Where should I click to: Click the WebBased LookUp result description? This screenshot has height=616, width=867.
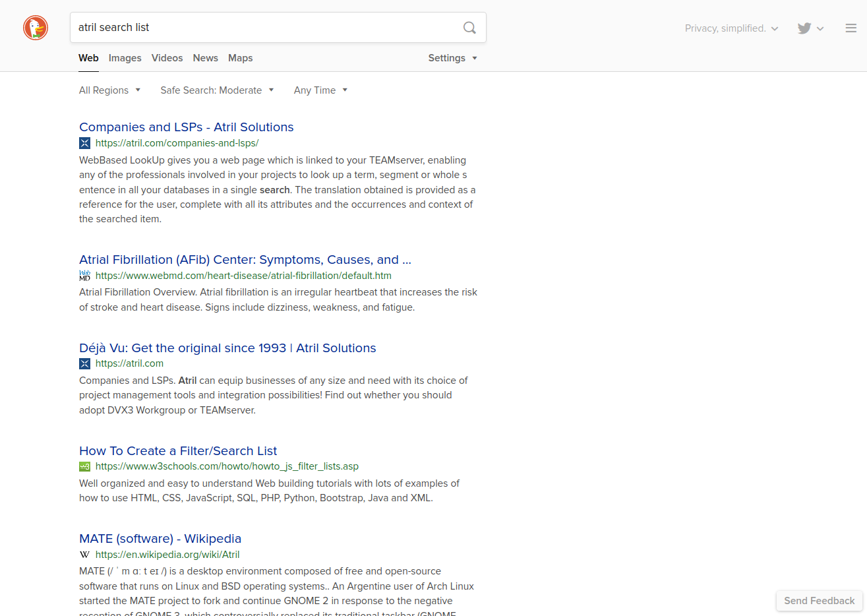(277, 190)
